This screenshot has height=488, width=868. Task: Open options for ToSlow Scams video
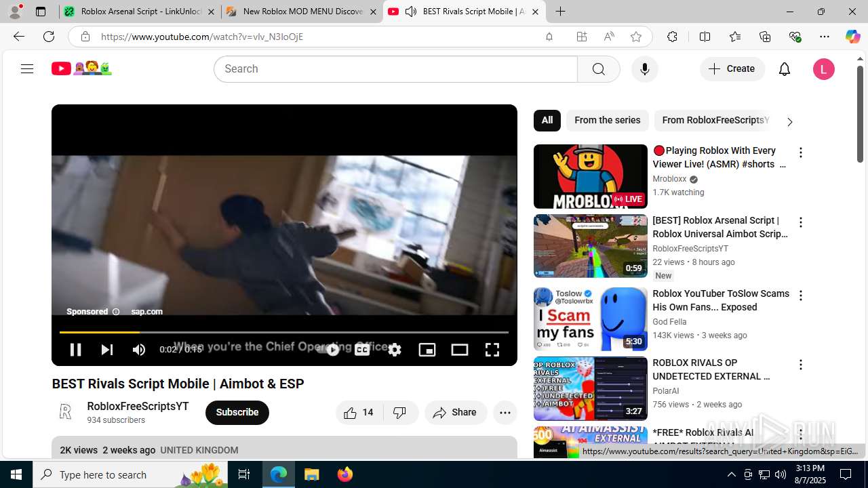click(801, 296)
